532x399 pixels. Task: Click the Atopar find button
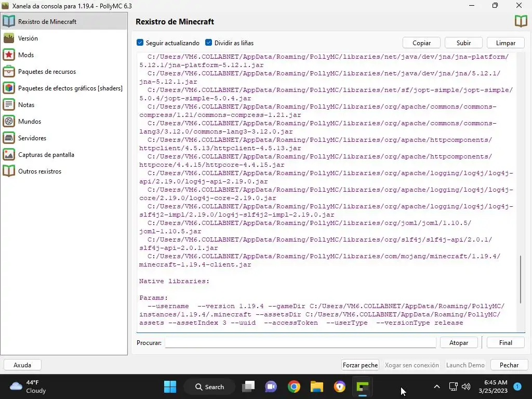(459, 343)
